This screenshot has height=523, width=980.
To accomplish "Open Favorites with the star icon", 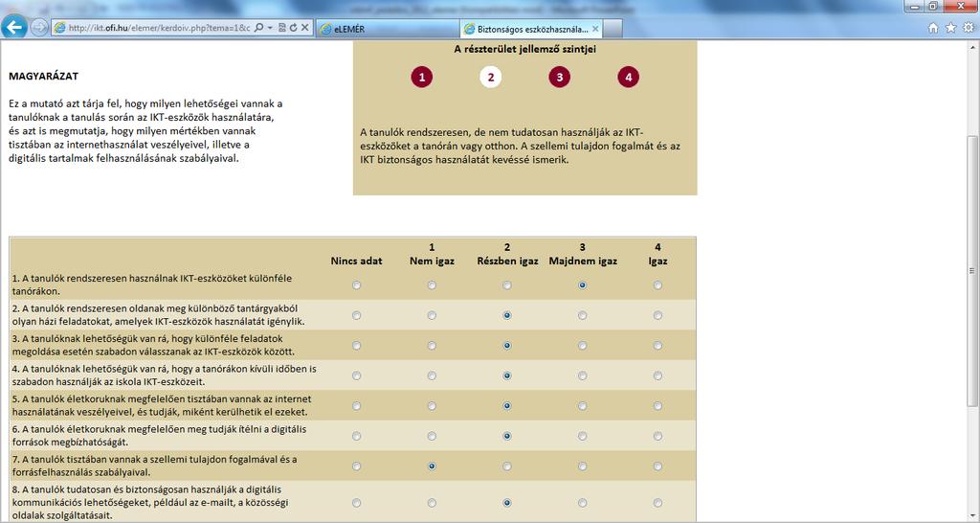I will pos(950,28).
